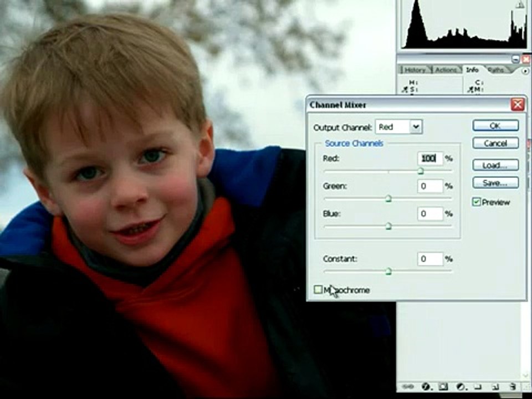
Task: Click the Save... button
Action: point(495,183)
